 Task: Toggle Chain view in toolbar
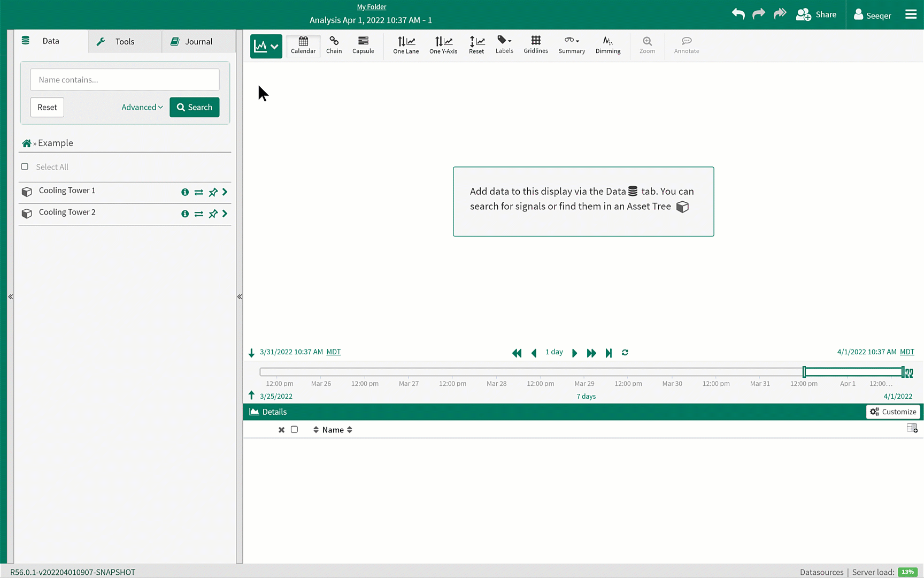[334, 45]
